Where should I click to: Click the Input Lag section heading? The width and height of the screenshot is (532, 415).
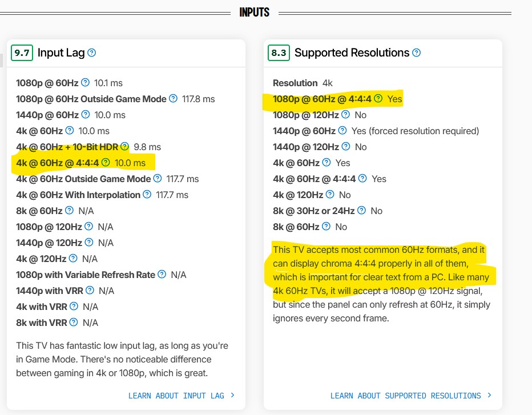pos(61,53)
